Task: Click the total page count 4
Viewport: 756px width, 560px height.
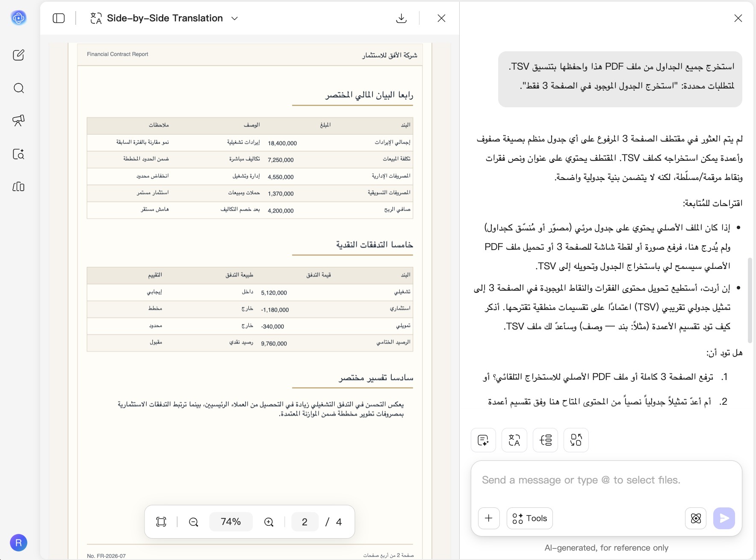Action: tap(339, 522)
